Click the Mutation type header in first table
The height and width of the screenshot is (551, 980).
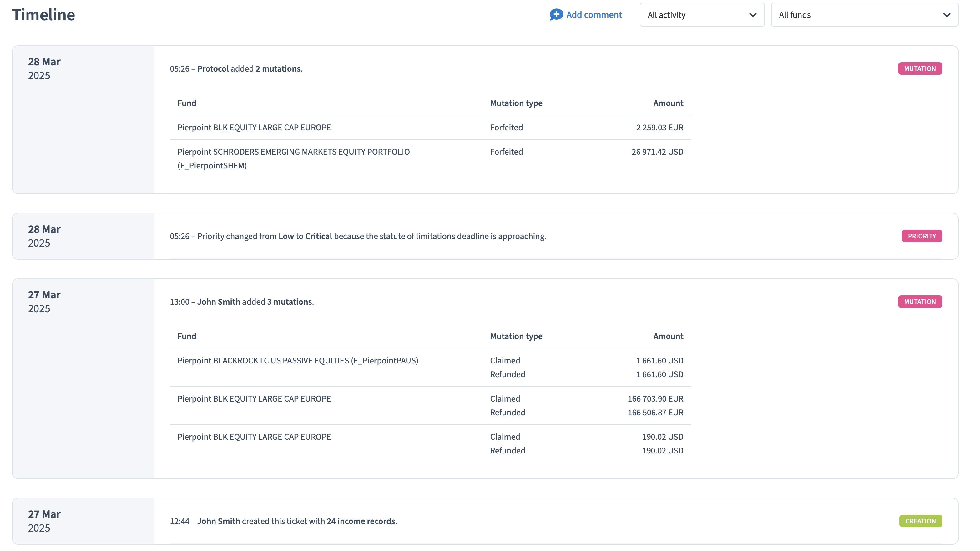click(x=516, y=103)
